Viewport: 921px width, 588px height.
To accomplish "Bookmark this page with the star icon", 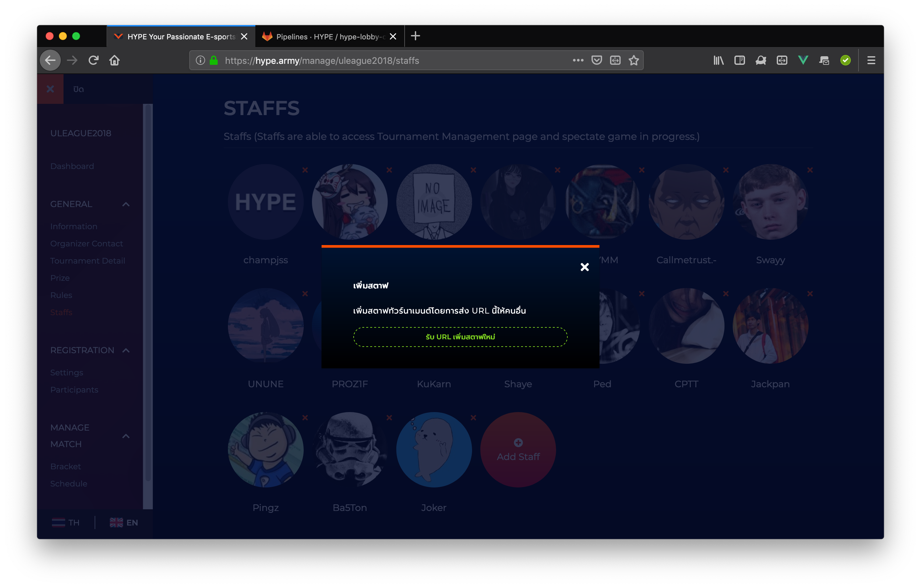I will coord(634,61).
